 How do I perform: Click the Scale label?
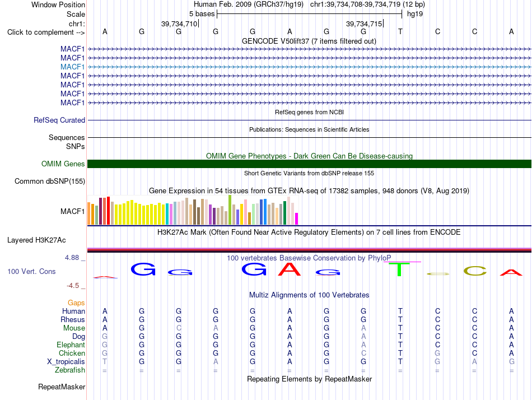[76, 14]
